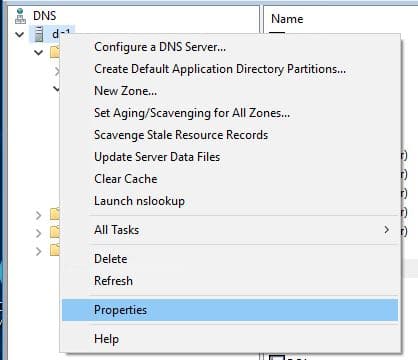Expand the last collapsed folder node
The width and height of the screenshot is (418, 360).
[39, 251]
